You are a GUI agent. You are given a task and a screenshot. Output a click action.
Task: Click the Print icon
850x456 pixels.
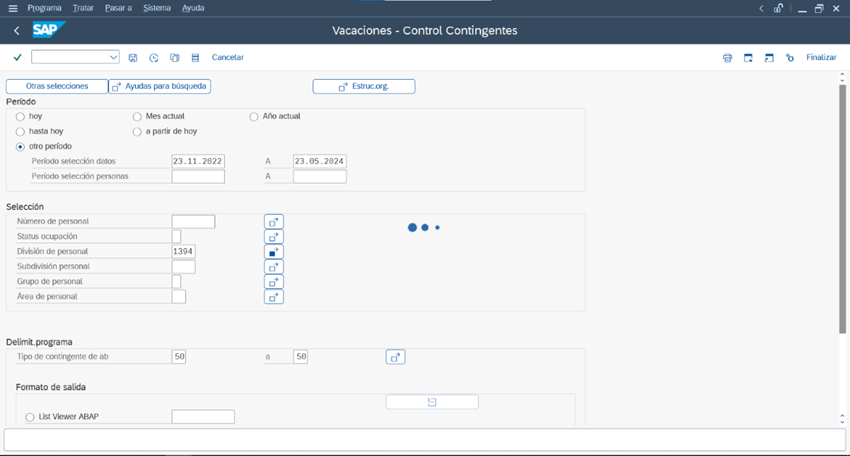pos(727,58)
